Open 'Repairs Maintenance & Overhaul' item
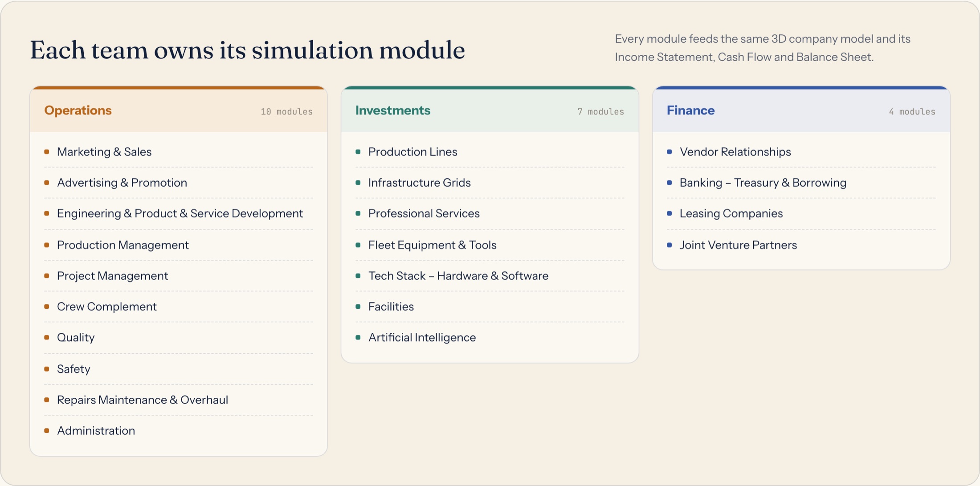This screenshot has width=980, height=486. tap(178, 400)
